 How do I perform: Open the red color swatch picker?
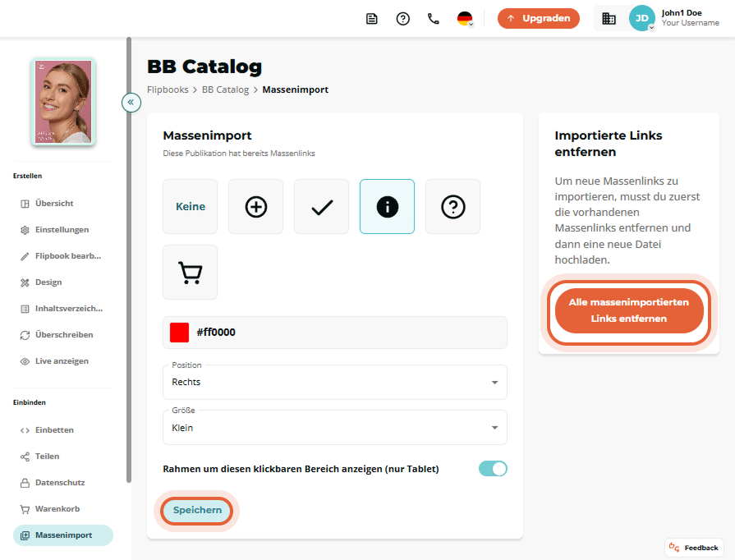pyautogui.click(x=179, y=333)
